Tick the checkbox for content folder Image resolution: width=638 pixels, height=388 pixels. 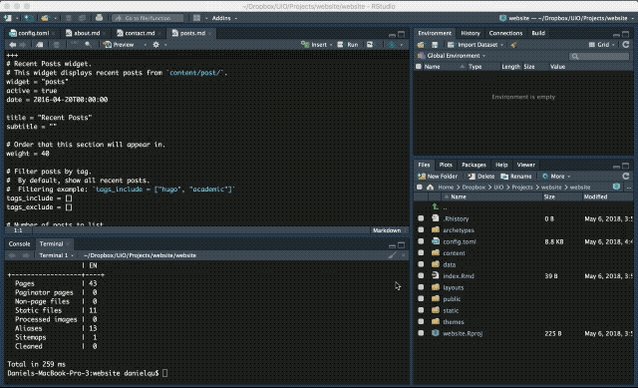tap(421, 253)
